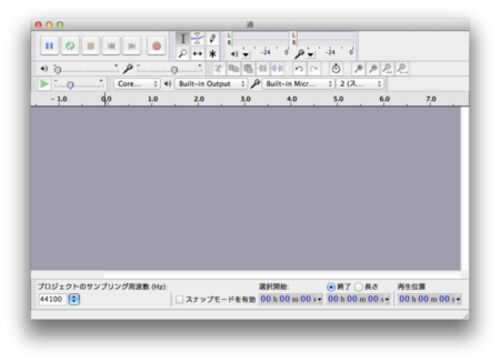Start recording with the red Record button
This screenshot has height=362, width=500.
coord(156,46)
